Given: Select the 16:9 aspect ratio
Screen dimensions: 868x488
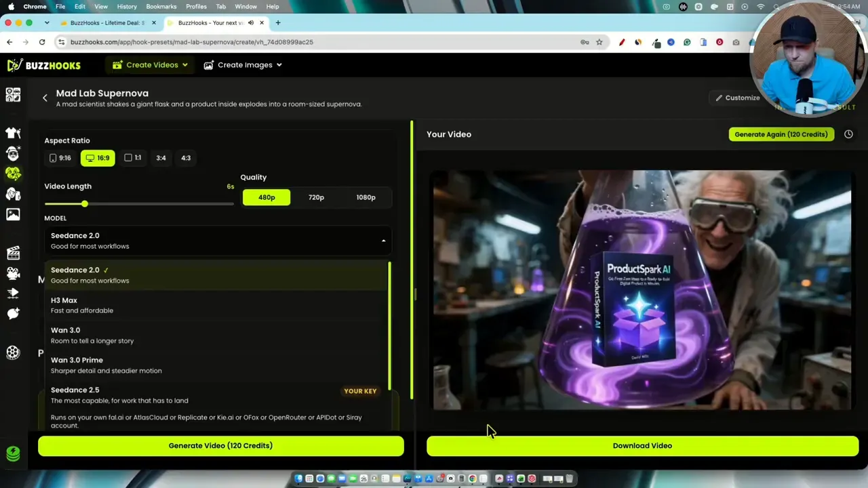Looking at the screenshot, I should click(98, 158).
